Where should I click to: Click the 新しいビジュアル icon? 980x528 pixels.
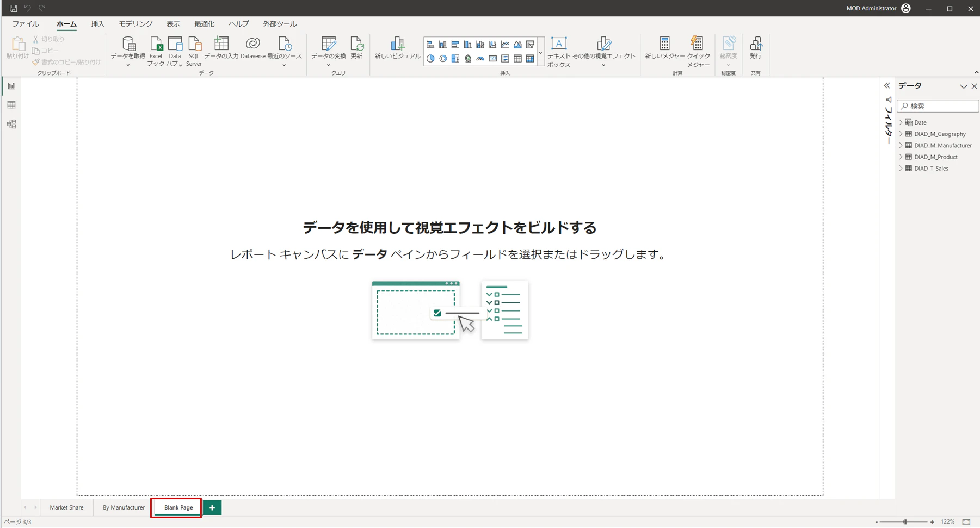coord(397,43)
